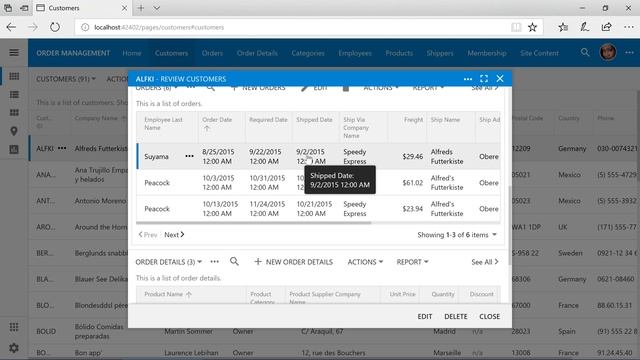Click New Order Details button
The height and width of the screenshot is (360, 640).
pyautogui.click(x=293, y=262)
